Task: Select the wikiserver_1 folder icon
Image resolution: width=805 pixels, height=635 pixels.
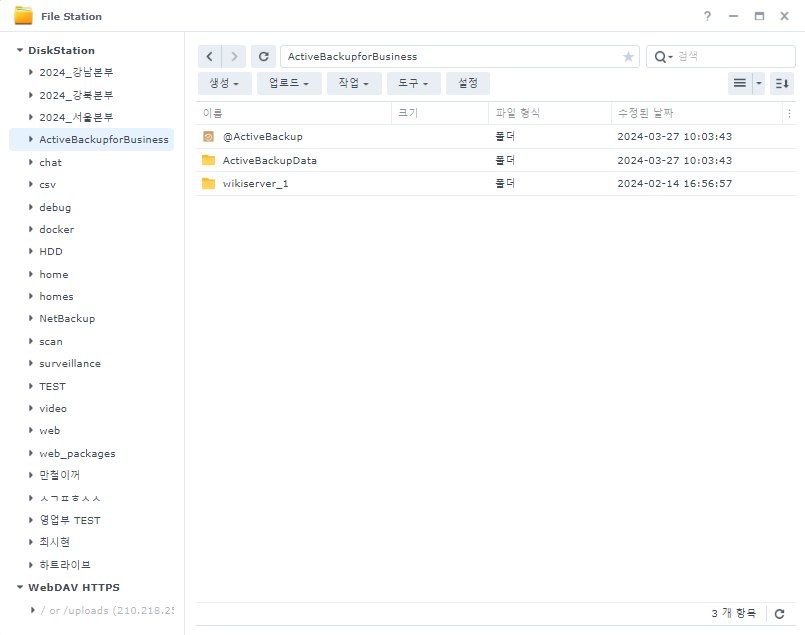Action: click(x=208, y=183)
